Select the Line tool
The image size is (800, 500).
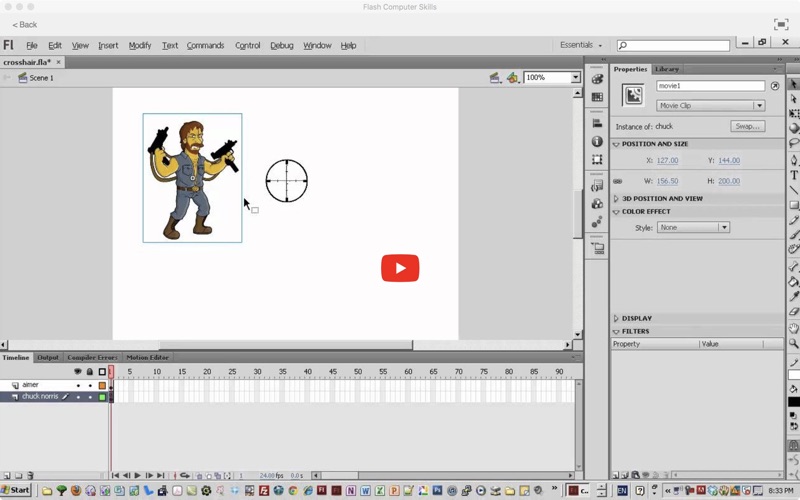click(x=793, y=190)
